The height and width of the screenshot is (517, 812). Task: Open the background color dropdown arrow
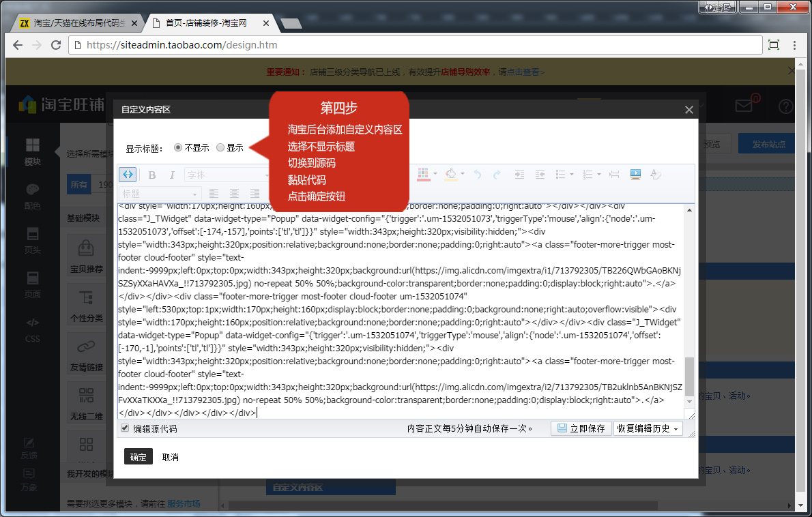463,174
